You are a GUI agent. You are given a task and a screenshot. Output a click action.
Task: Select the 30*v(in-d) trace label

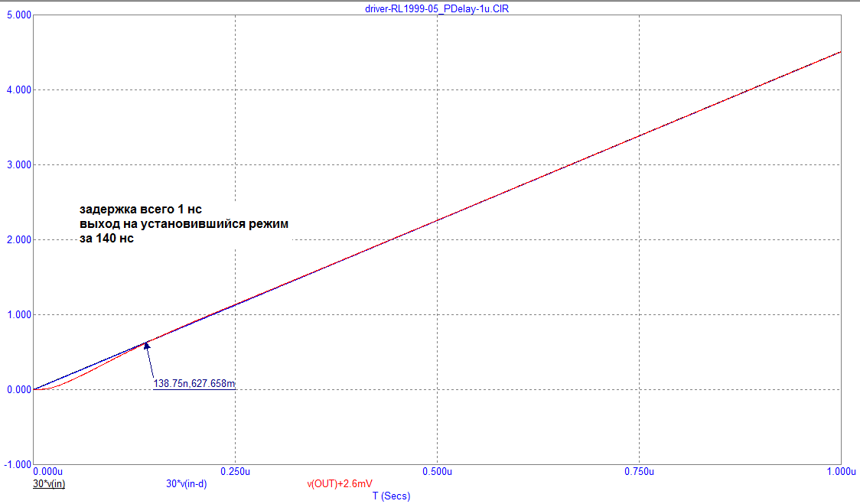[x=187, y=483]
